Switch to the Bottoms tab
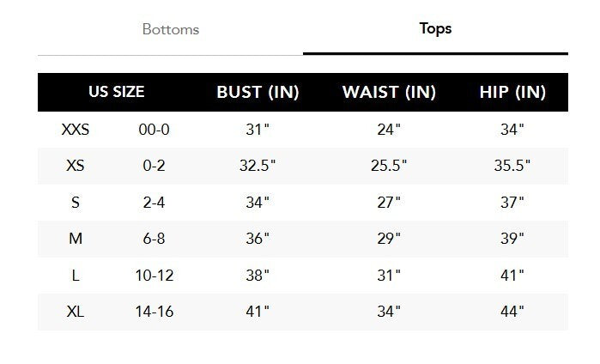The height and width of the screenshot is (364, 600). coord(170,29)
